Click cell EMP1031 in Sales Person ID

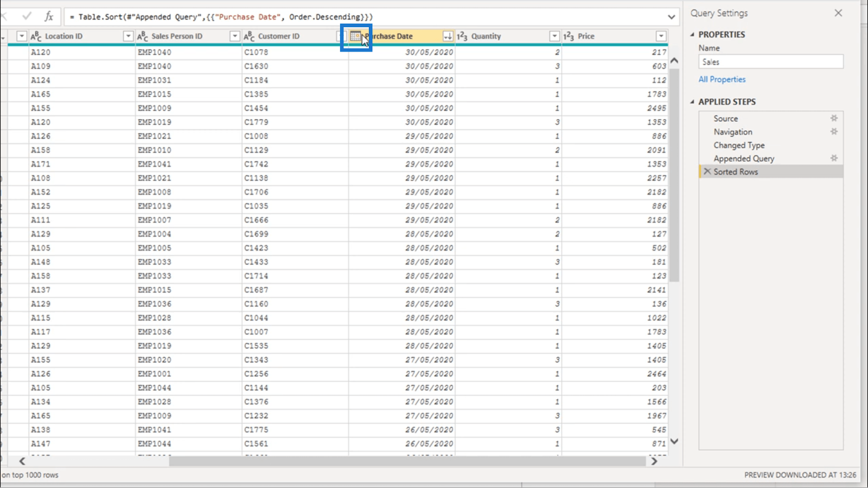pos(188,80)
